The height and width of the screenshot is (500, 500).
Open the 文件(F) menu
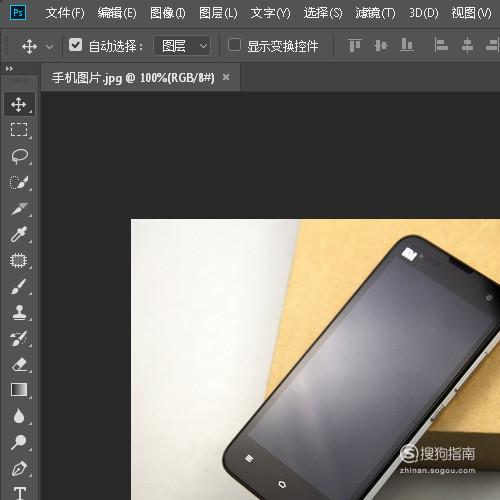[x=65, y=13]
